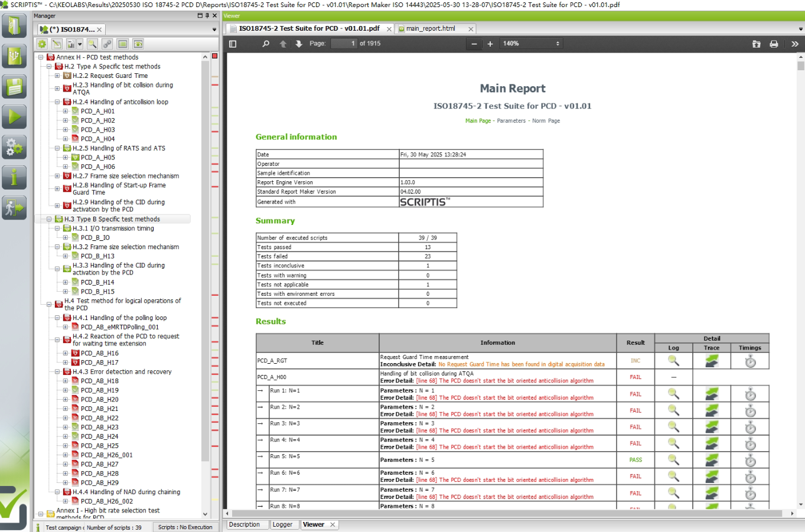
Task: Click the chain link icon in Manager toolbar
Action: tap(107, 44)
